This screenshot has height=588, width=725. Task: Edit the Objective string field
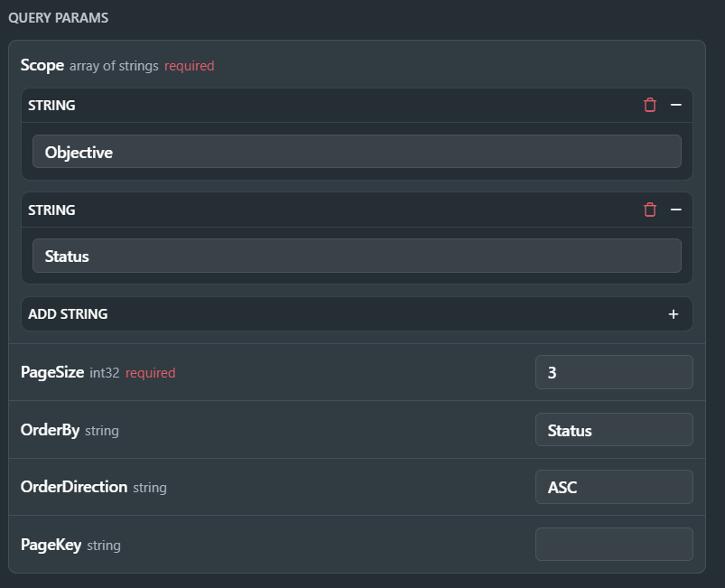tap(357, 152)
